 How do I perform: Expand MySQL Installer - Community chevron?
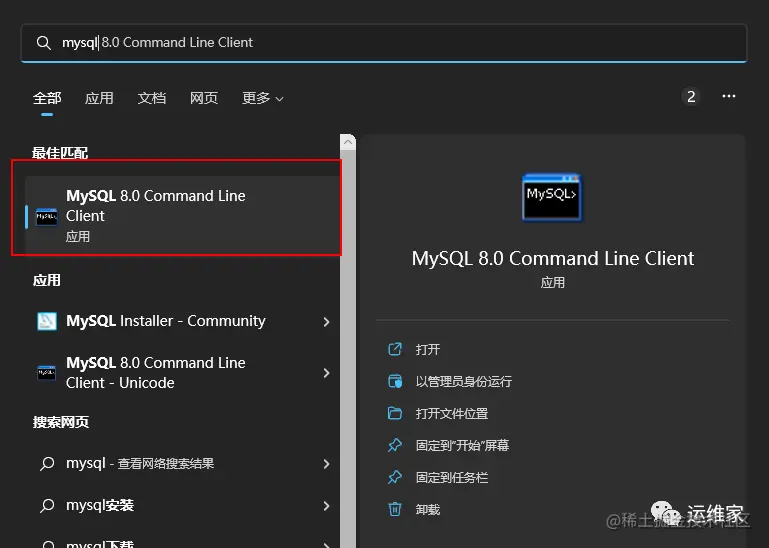click(327, 322)
